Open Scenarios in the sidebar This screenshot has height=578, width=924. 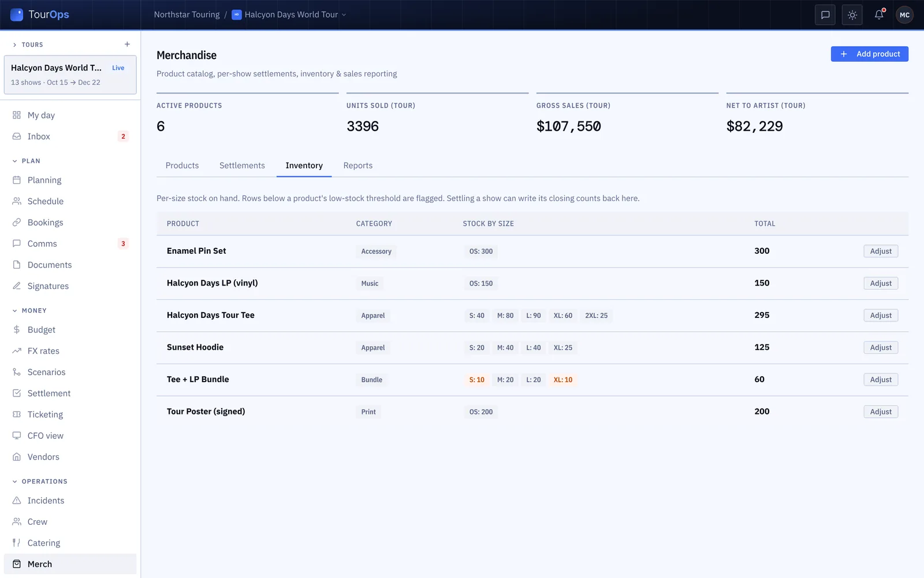tap(70, 372)
